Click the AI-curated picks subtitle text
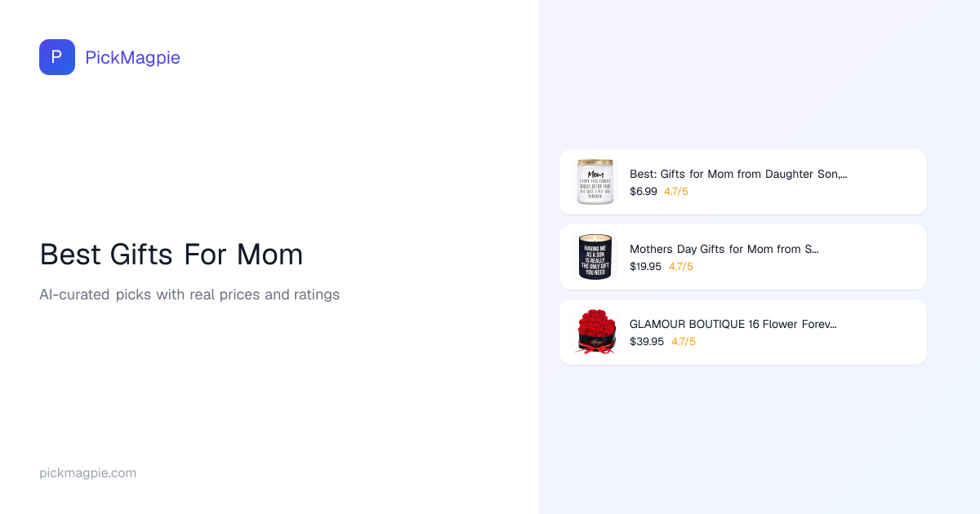The image size is (980, 514). pos(189,295)
